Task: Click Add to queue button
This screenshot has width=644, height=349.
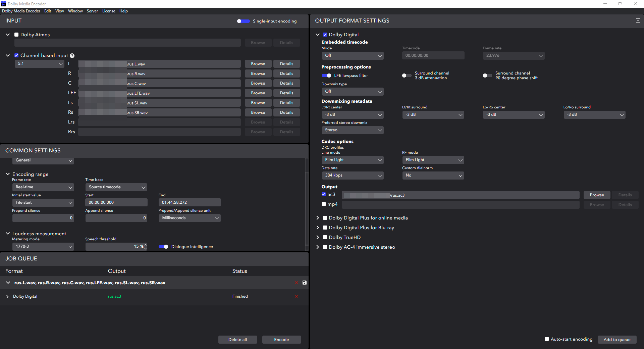Action: (x=617, y=340)
